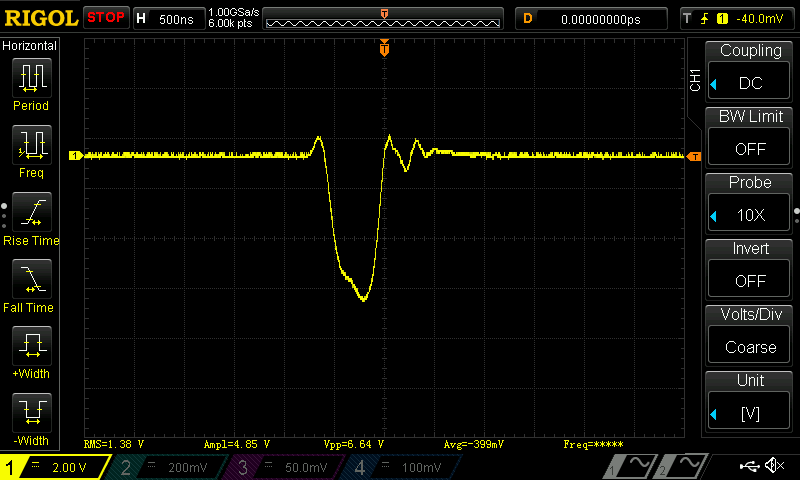Click the USB connection status icon
This screenshot has width=800, height=480.
[750, 466]
